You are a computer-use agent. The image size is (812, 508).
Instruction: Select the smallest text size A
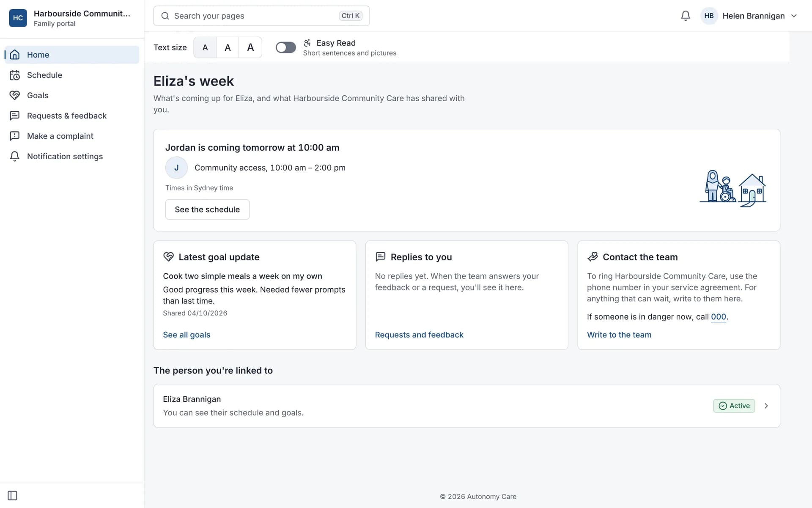pyautogui.click(x=205, y=47)
